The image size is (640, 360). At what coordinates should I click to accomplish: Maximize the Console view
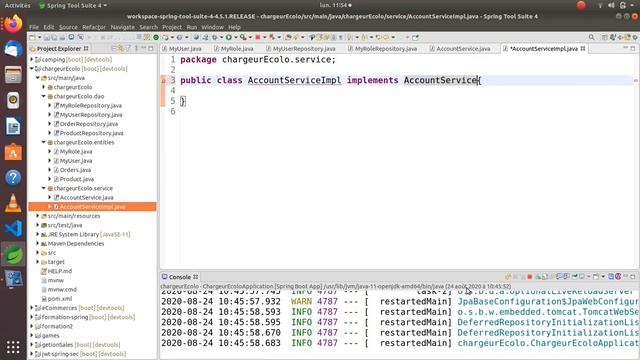tap(633, 277)
